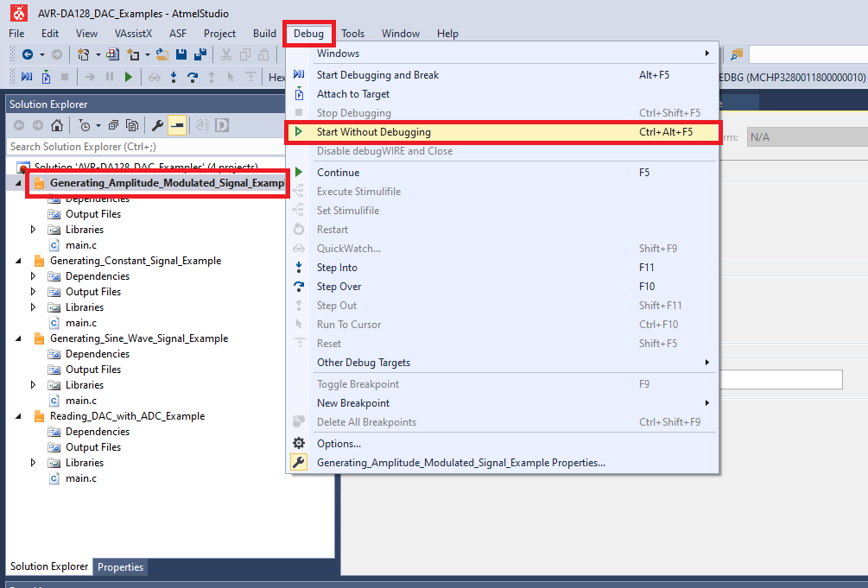Open the Add New Item dropdown arrow
Image resolution: width=868 pixels, height=588 pixels.
147,54
